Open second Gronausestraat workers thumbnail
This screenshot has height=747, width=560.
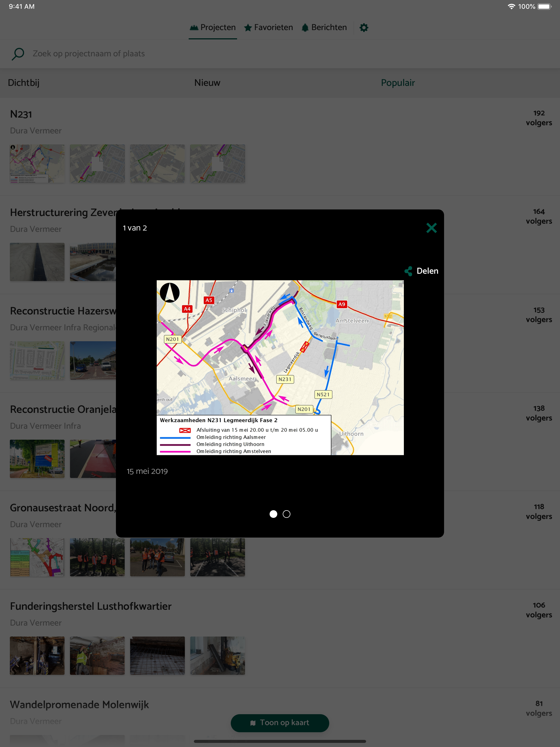[x=97, y=557]
